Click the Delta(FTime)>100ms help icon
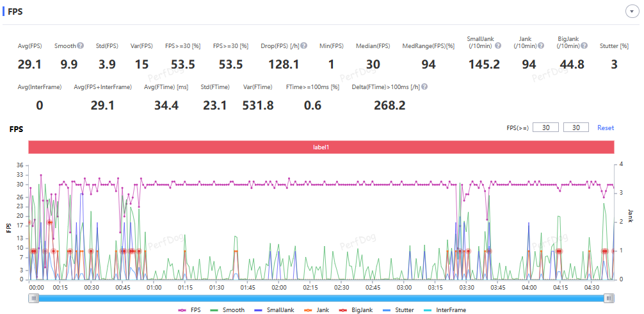 (x=424, y=87)
